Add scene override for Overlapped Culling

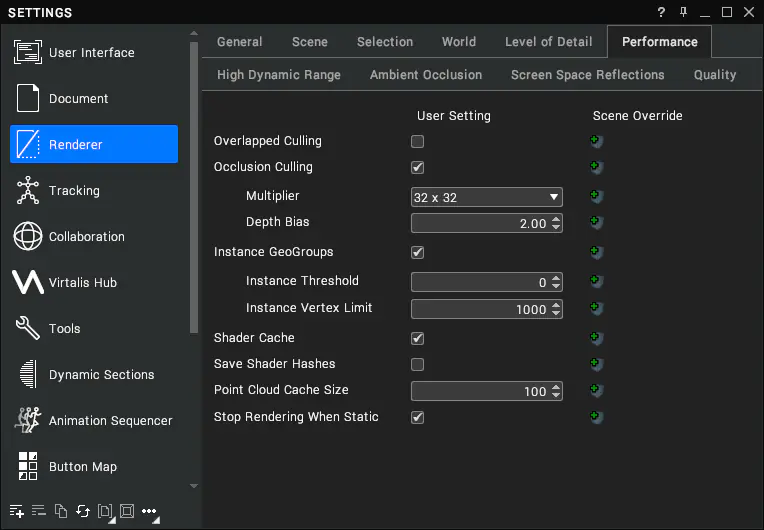point(596,141)
